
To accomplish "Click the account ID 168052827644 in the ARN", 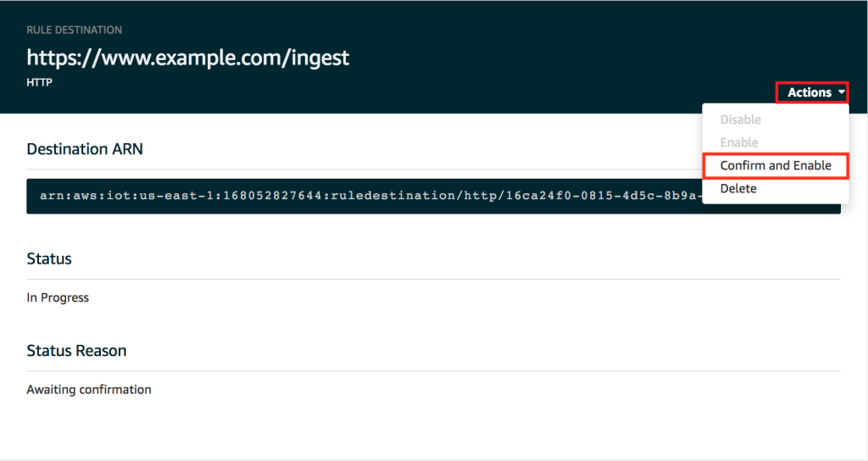I will (272, 196).
